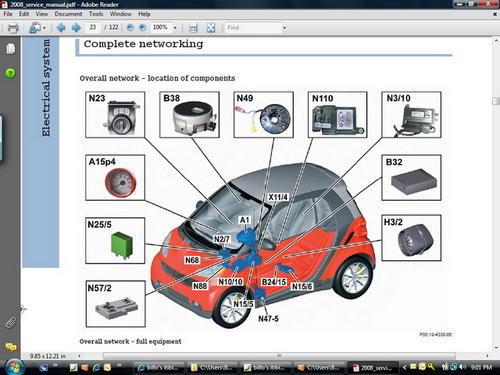Switch to the 2008_servi... taskbar button

(x=372, y=368)
